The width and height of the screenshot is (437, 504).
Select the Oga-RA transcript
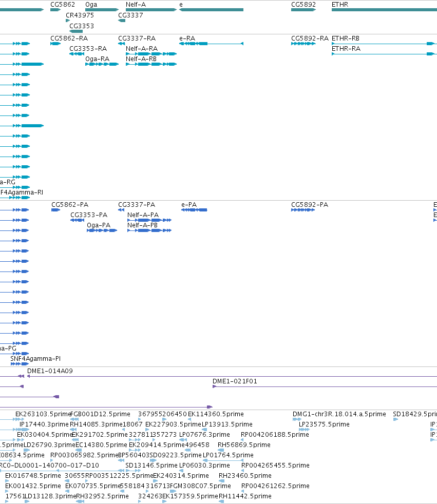[x=102, y=64]
